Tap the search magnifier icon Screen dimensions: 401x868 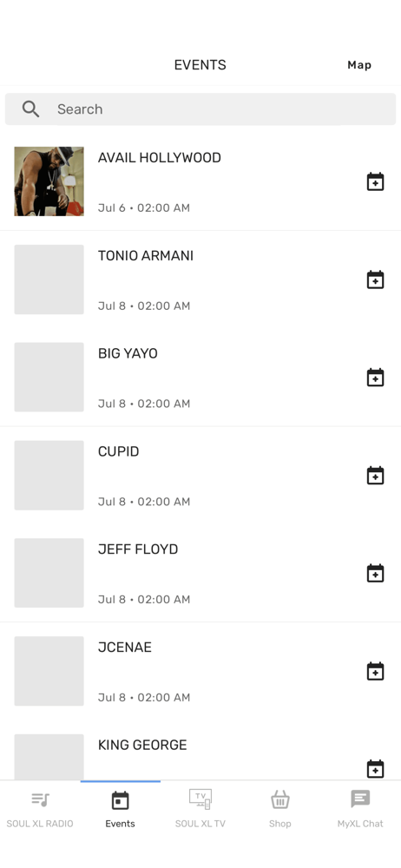[31, 109]
